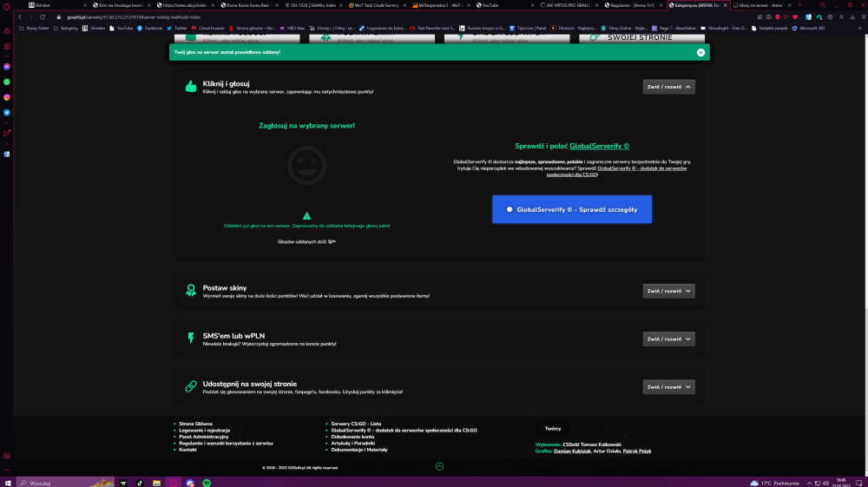Screen dimensions: 868x487
Task: Click the Opera logo menu button
Action: (x=7, y=7)
